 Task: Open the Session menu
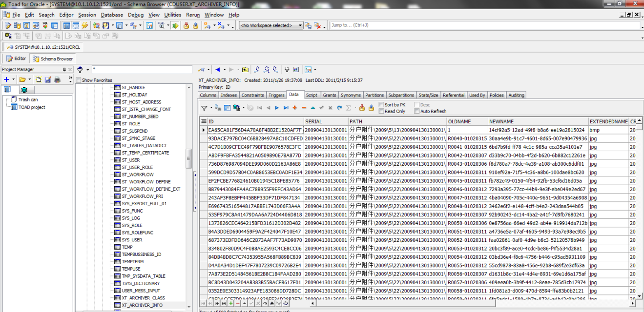point(87,15)
